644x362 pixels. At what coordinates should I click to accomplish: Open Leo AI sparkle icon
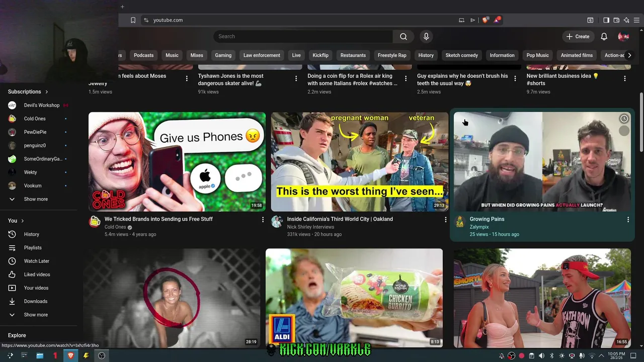tap(626, 20)
